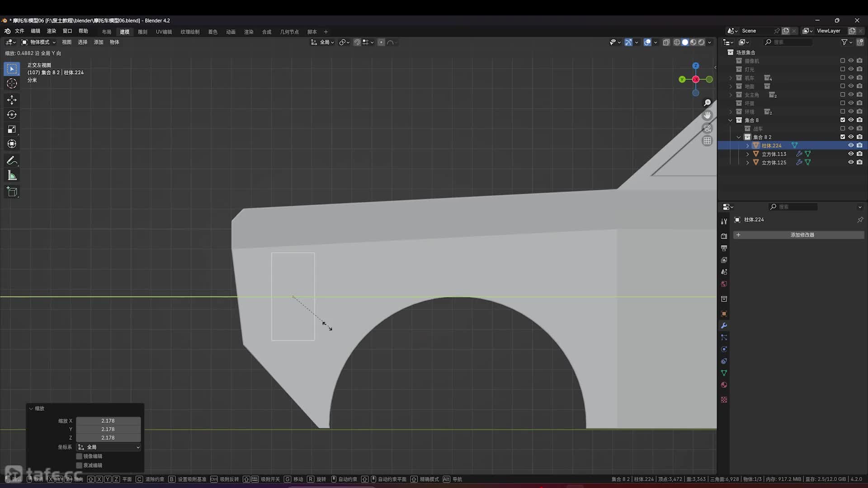The image size is (868, 488).
Task: Toggle X-ray display in viewport header
Action: pos(666,42)
